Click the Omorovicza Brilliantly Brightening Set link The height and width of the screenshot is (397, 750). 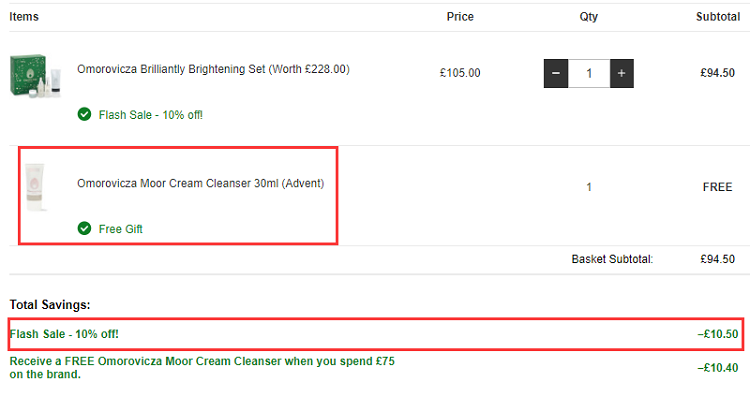coord(213,69)
